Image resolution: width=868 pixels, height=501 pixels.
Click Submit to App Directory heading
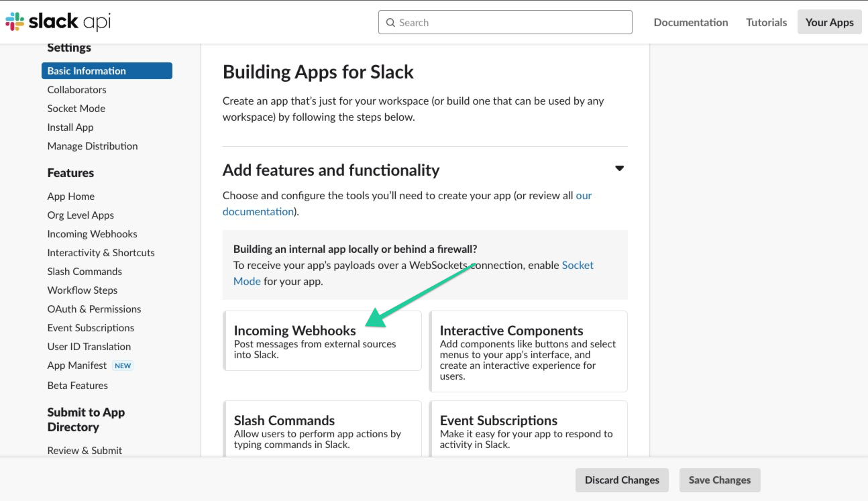86,419
